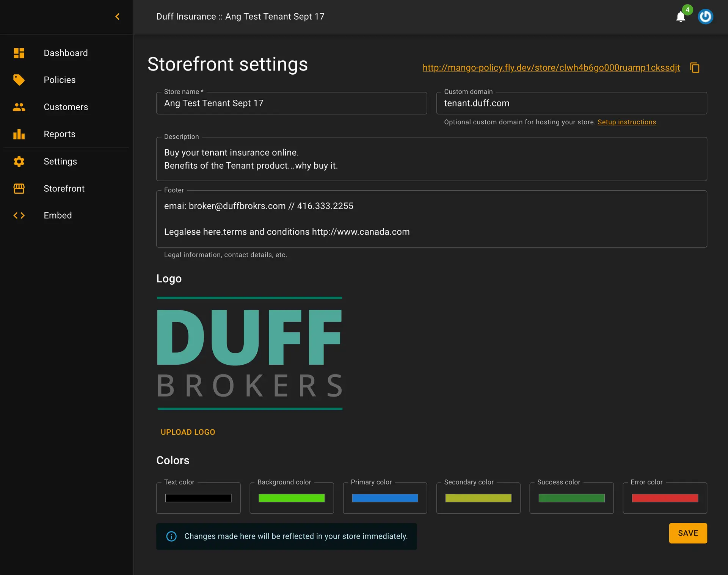Click into the Footer text area
The image size is (728, 575).
point(431,219)
